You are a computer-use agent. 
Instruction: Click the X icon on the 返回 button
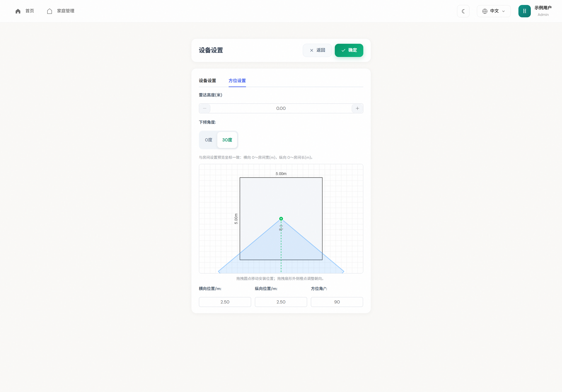[312, 50]
